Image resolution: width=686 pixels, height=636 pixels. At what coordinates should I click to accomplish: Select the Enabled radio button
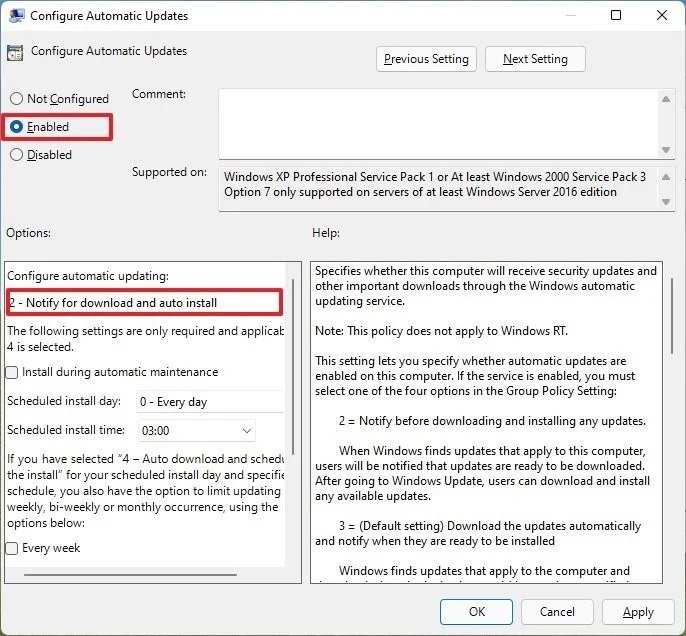coord(16,127)
